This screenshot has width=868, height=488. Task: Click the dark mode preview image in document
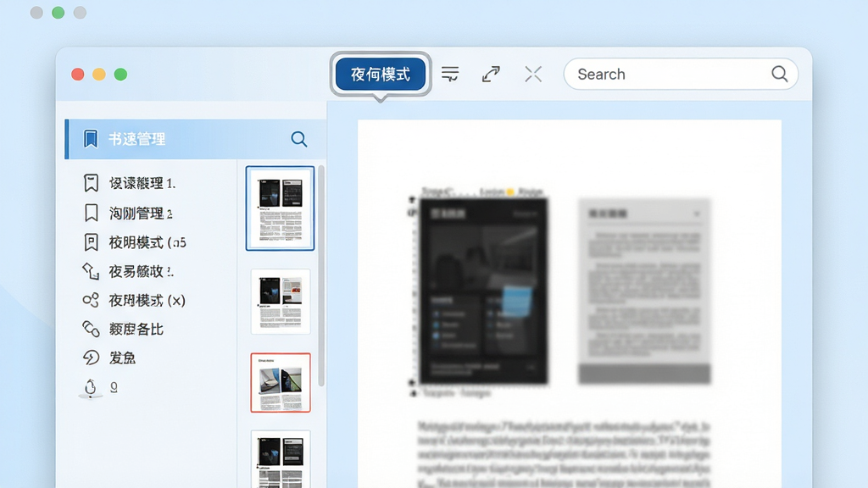tap(483, 291)
